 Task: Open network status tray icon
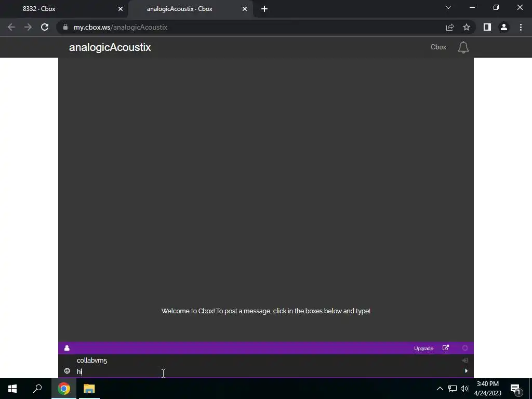point(453,389)
